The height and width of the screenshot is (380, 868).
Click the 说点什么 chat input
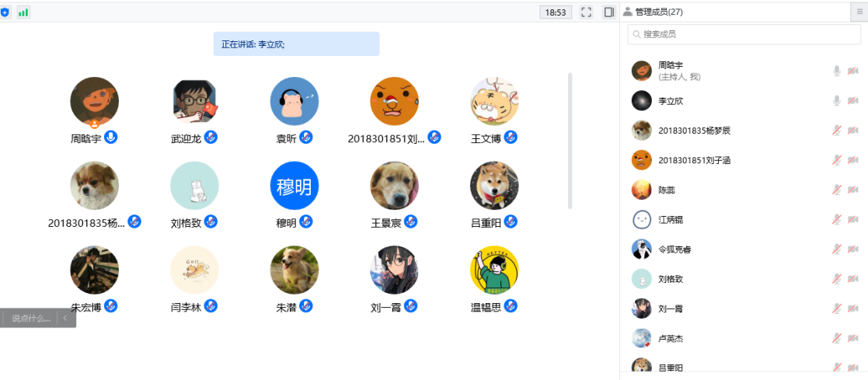point(31,318)
